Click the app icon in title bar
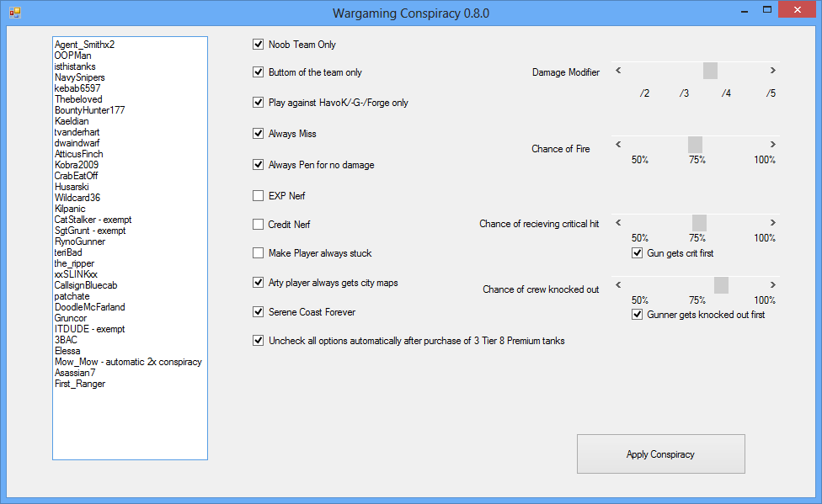The image size is (822, 504). (15, 13)
